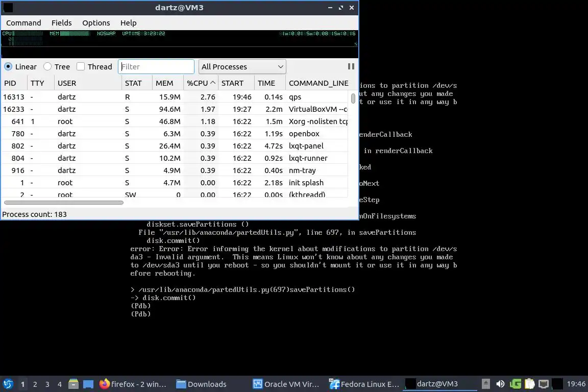This screenshot has height=392, width=588.
Task: Select the init splash process row
Action: 175,183
